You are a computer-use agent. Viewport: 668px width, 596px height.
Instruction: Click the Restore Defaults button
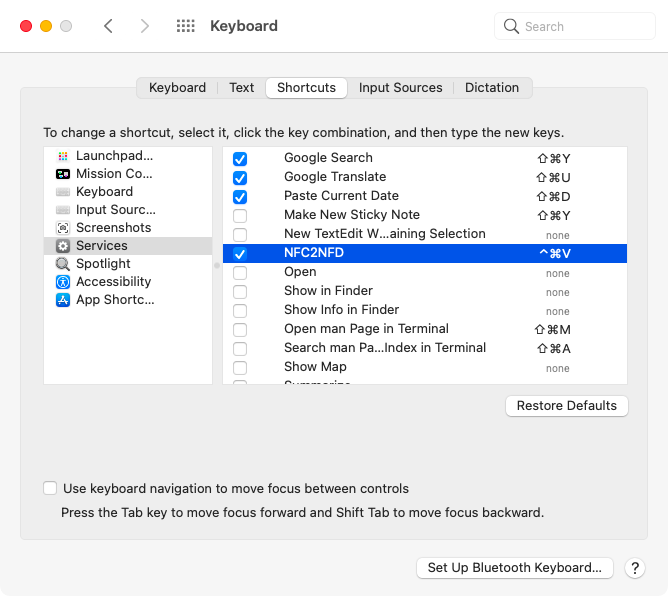click(x=567, y=406)
